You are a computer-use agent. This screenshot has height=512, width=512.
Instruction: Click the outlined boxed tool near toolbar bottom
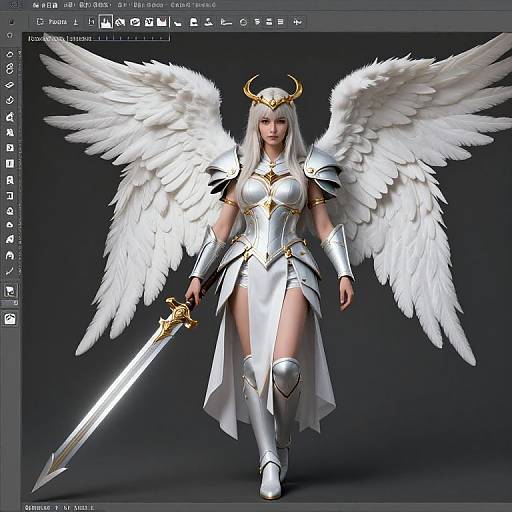10,291
